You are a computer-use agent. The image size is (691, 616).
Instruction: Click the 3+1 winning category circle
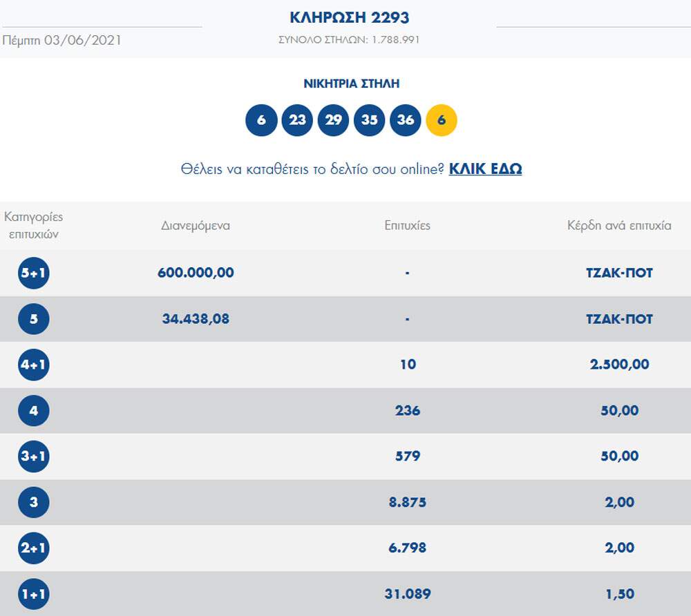34,456
